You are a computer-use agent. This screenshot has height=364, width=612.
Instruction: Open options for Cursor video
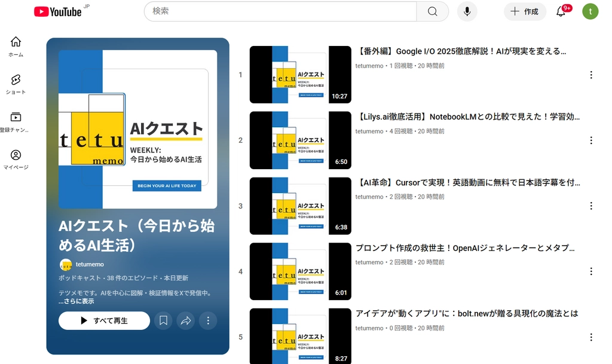point(591,206)
